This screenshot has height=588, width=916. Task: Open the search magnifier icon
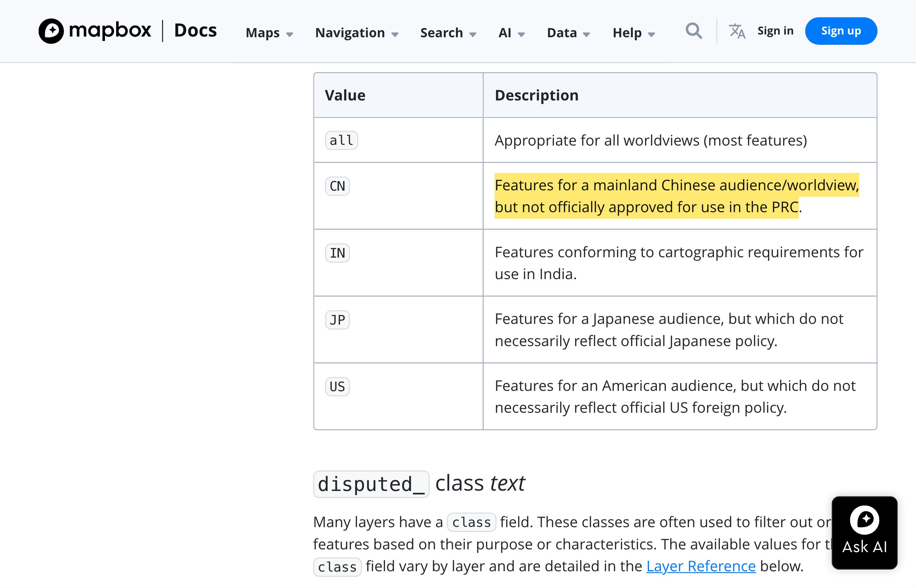(694, 31)
